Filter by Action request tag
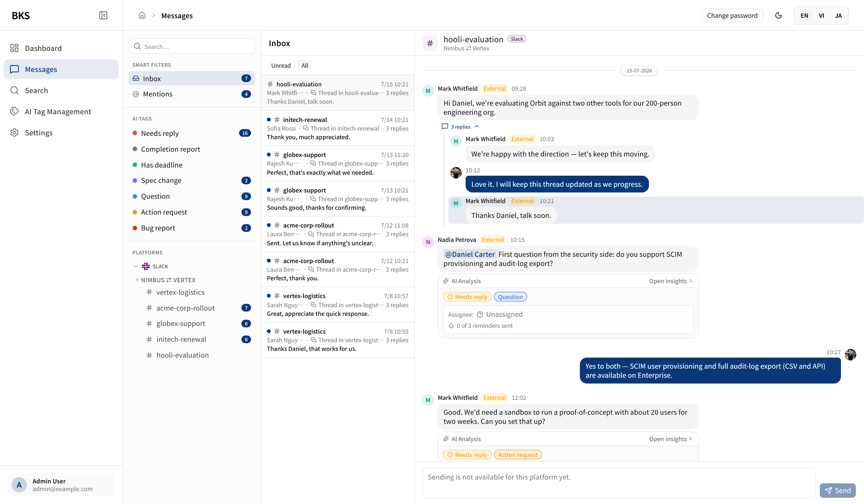 click(192, 212)
